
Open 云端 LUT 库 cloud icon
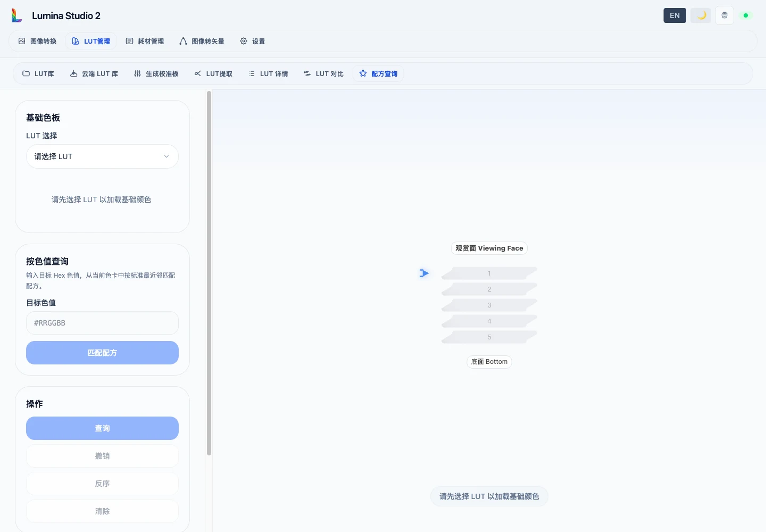[74, 73]
